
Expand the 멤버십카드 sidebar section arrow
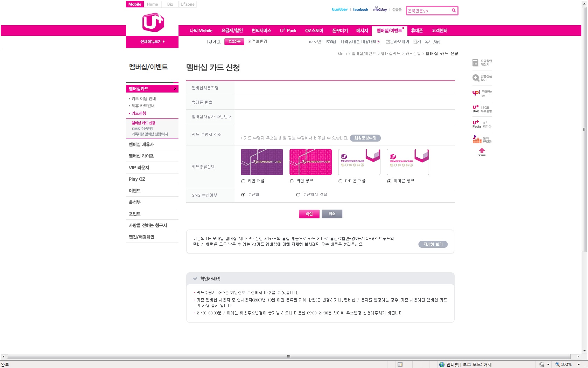coord(175,89)
